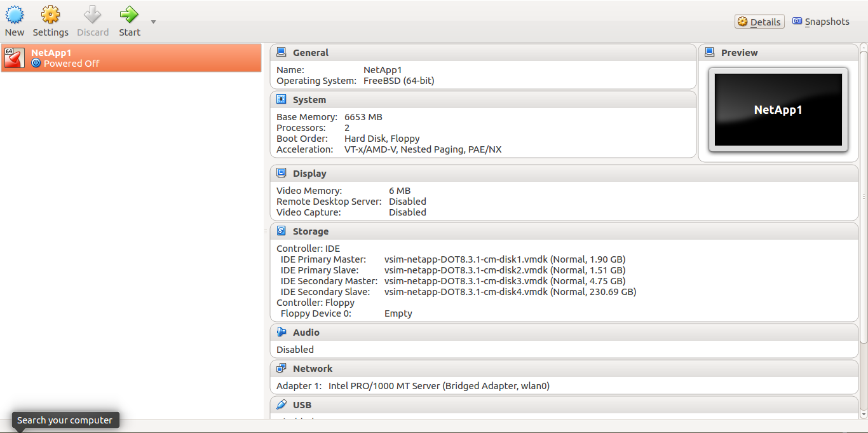Click the Network adapters icon
Viewport: 868px width, 433px height.
[x=281, y=369]
